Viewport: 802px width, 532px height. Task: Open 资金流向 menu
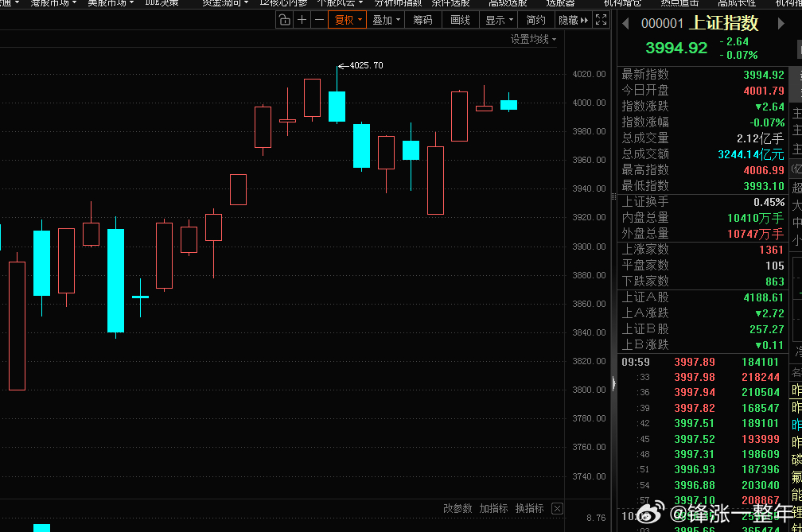[225, 3]
